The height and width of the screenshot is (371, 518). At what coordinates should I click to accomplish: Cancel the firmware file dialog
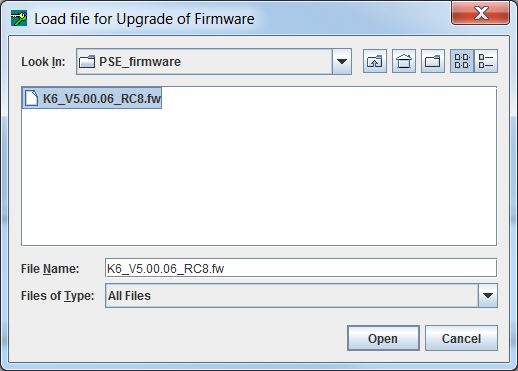(x=461, y=338)
